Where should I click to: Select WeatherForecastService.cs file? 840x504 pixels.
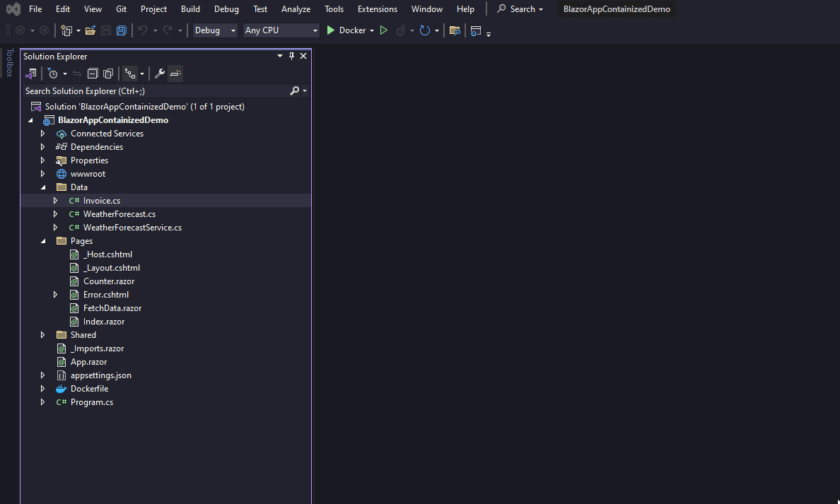132,228
